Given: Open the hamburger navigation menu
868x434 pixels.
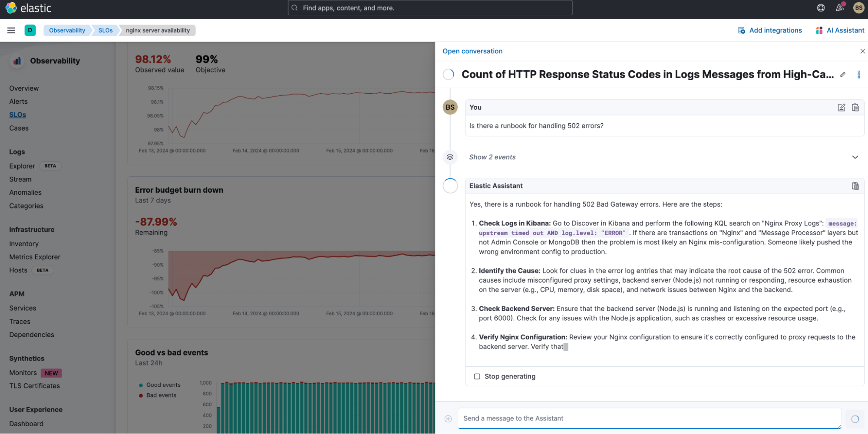Looking at the screenshot, I should [11, 30].
